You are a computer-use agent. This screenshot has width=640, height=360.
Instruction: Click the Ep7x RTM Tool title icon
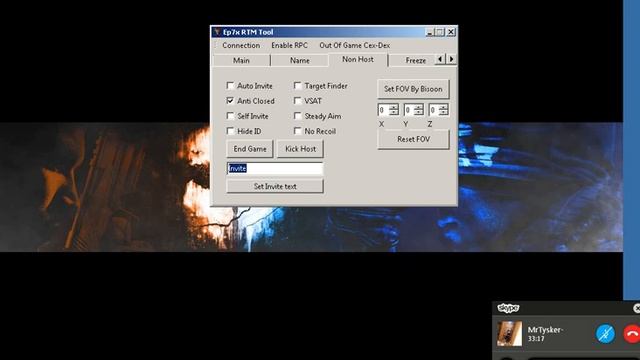click(x=217, y=32)
